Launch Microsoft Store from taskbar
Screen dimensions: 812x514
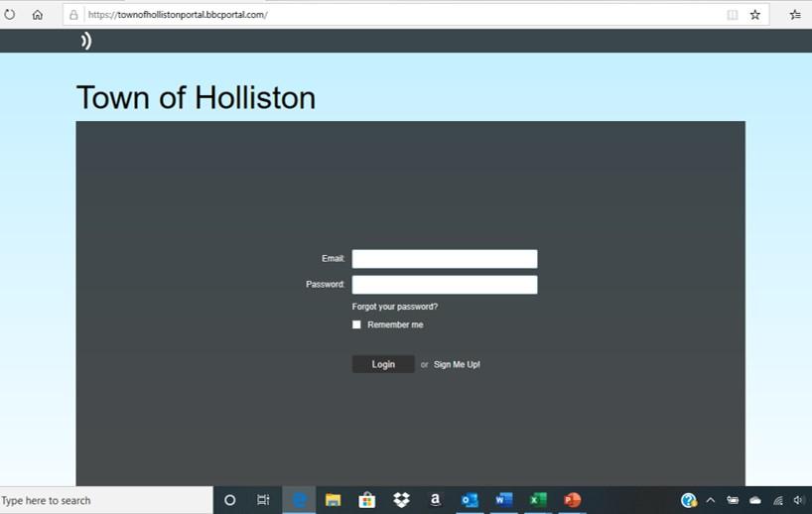[366, 500]
